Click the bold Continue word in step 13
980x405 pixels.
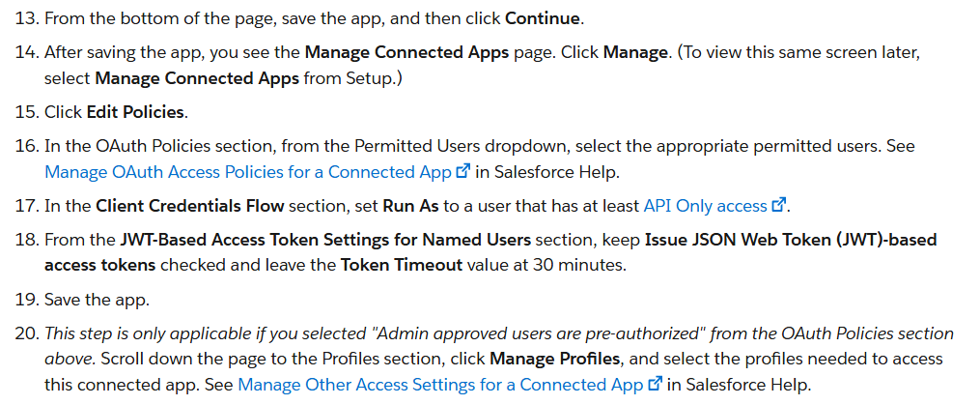pyautogui.click(x=543, y=18)
